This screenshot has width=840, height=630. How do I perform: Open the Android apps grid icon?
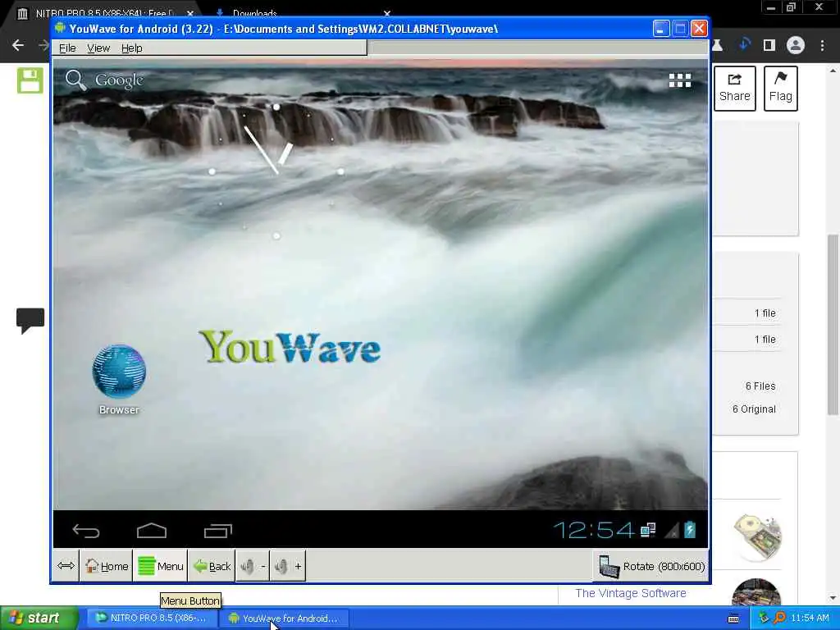click(x=680, y=80)
